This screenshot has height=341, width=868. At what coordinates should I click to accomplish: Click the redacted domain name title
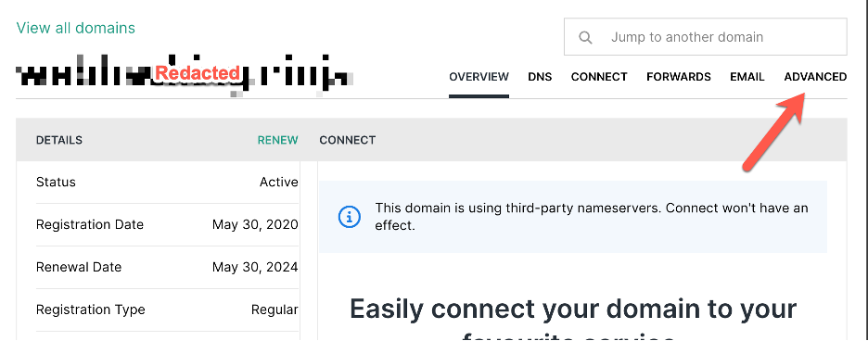(185, 75)
